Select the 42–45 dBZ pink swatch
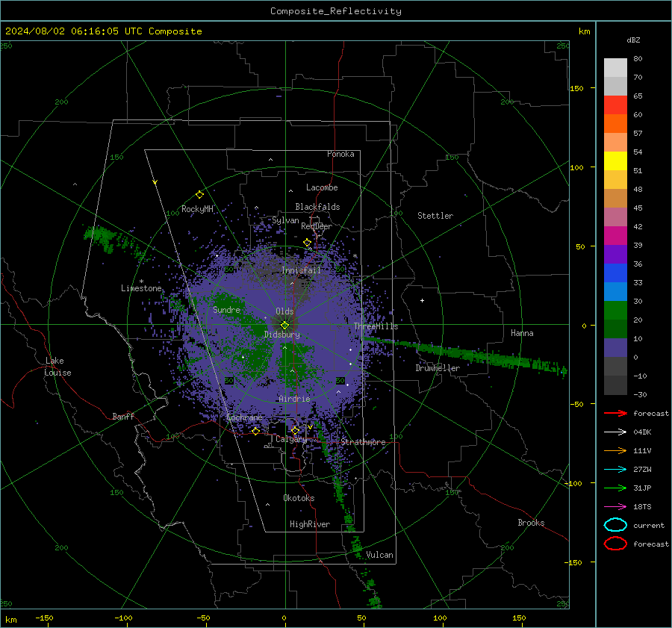Image resolution: width=672 pixels, height=628 pixels. tap(615, 217)
